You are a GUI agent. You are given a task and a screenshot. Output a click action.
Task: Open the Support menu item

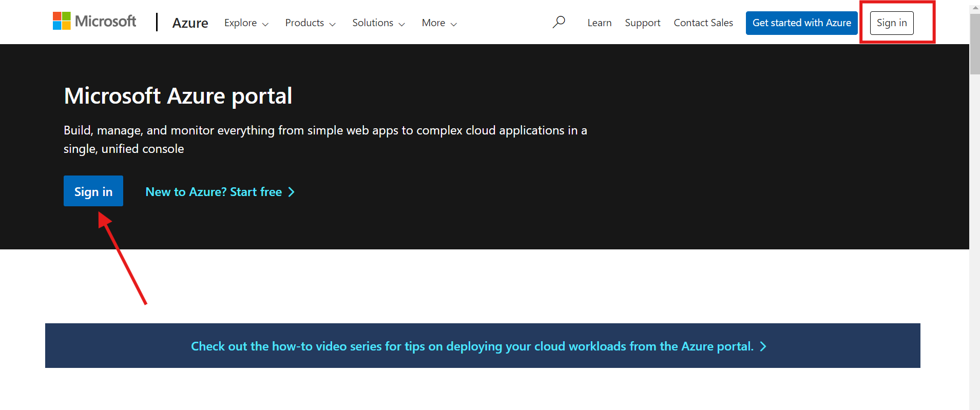[x=642, y=23]
